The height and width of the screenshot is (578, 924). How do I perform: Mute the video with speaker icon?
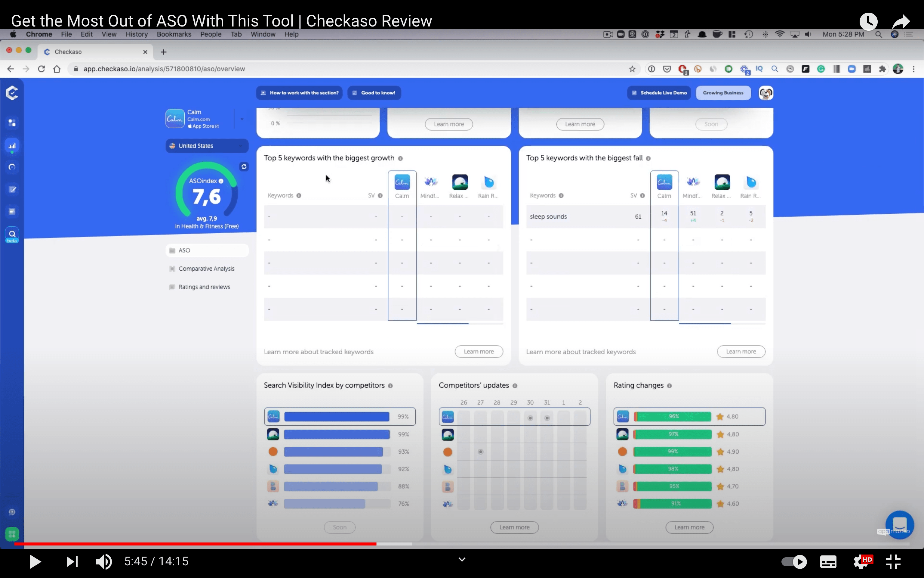103,561
